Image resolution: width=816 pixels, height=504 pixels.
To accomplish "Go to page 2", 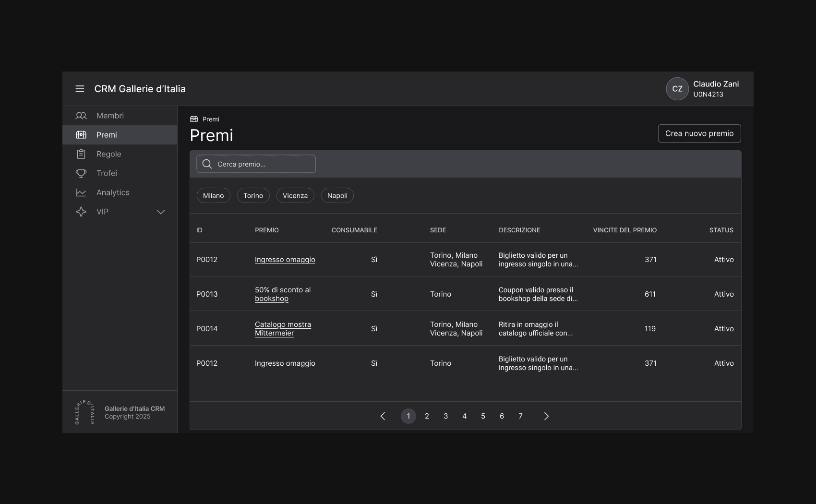I will [427, 416].
